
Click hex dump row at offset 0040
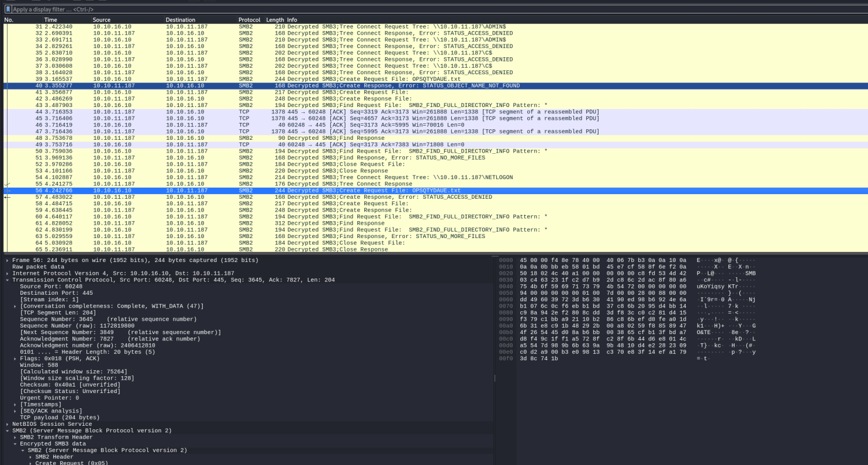628,287
